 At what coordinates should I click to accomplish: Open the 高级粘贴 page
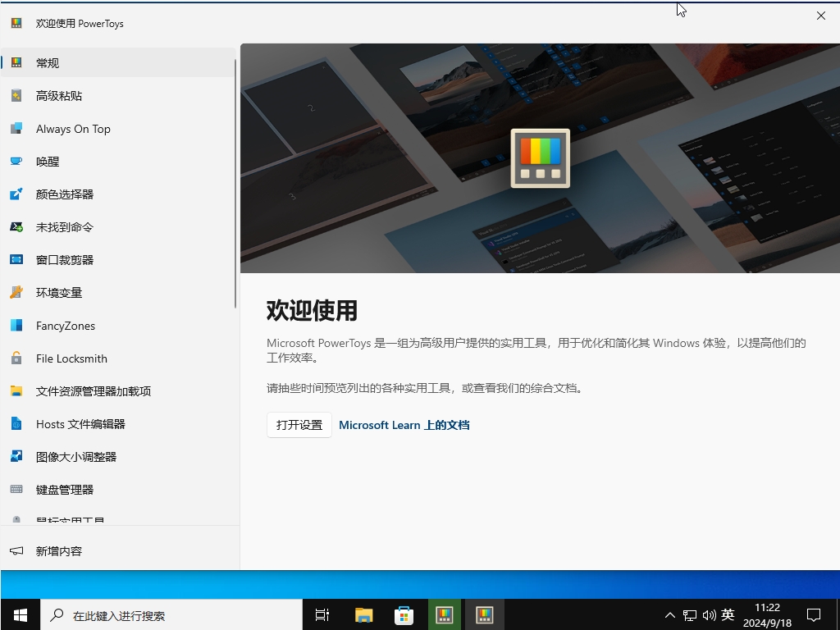(x=118, y=96)
